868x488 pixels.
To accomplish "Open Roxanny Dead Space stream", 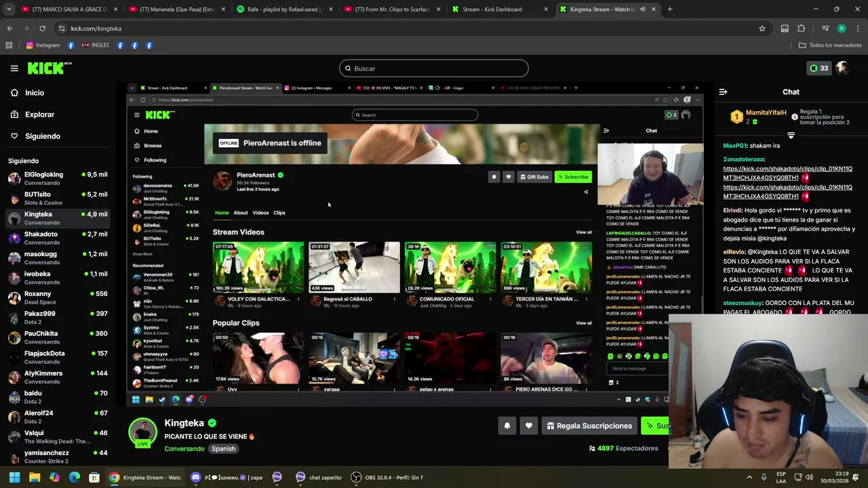I will pos(58,298).
